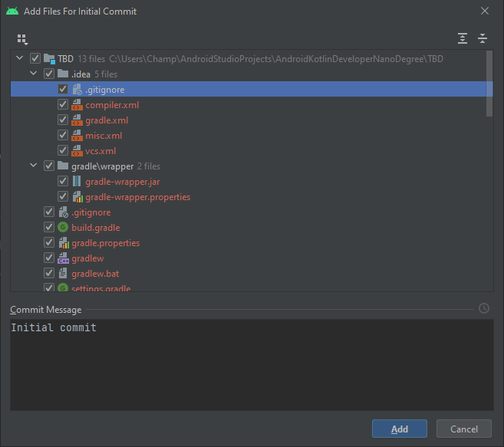The width and height of the screenshot is (504, 447).
Task: Collapse the TBD root node
Action: [20, 58]
